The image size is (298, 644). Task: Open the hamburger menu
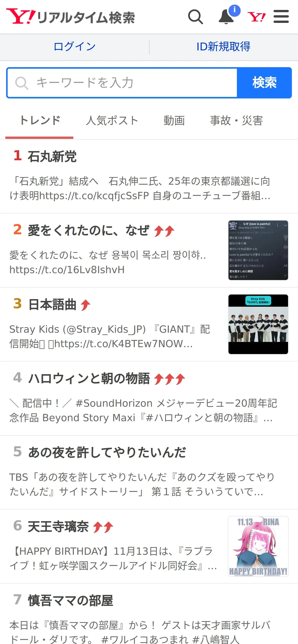[281, 17]
